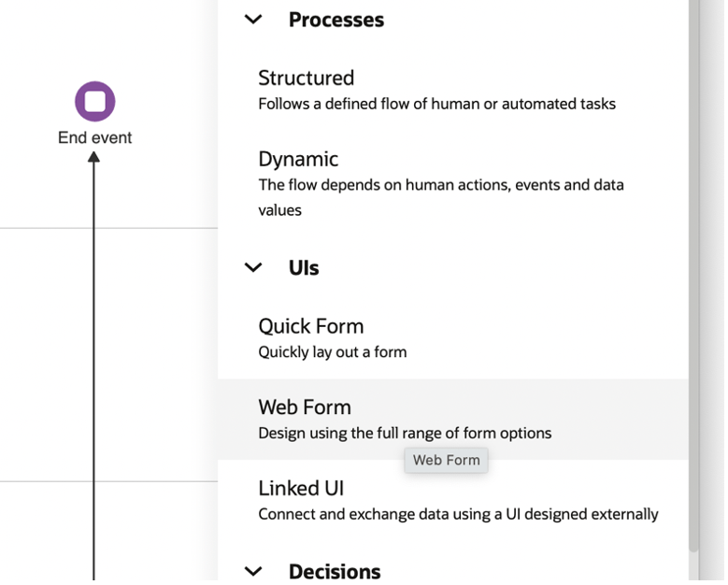Click the Processes section heading
728x585 pixels.
[335, 20]
